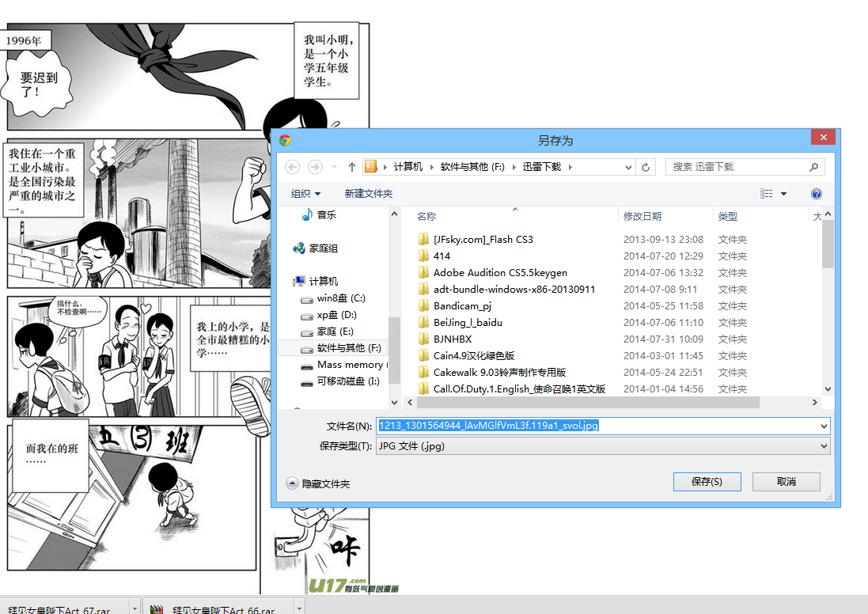The width and height of the screenshot is (868, 614).
Task: Select the Bandicam_pj folder
Action: point(455,306)
